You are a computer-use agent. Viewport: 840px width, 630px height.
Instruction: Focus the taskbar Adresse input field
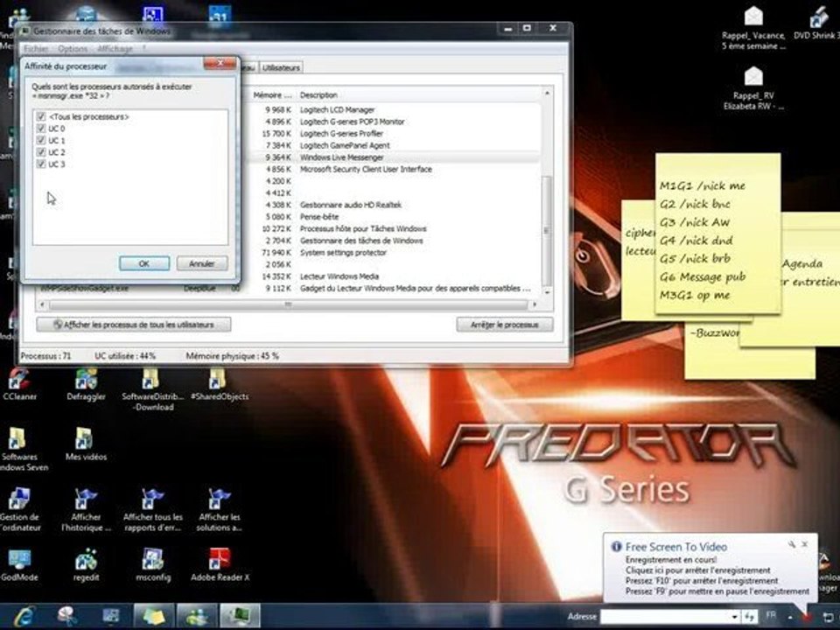(x=664, y=617)
